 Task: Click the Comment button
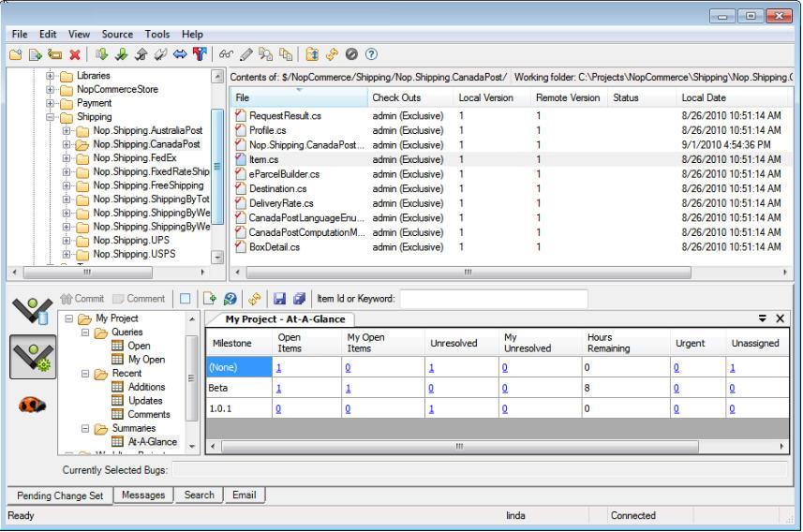(139, 299)
